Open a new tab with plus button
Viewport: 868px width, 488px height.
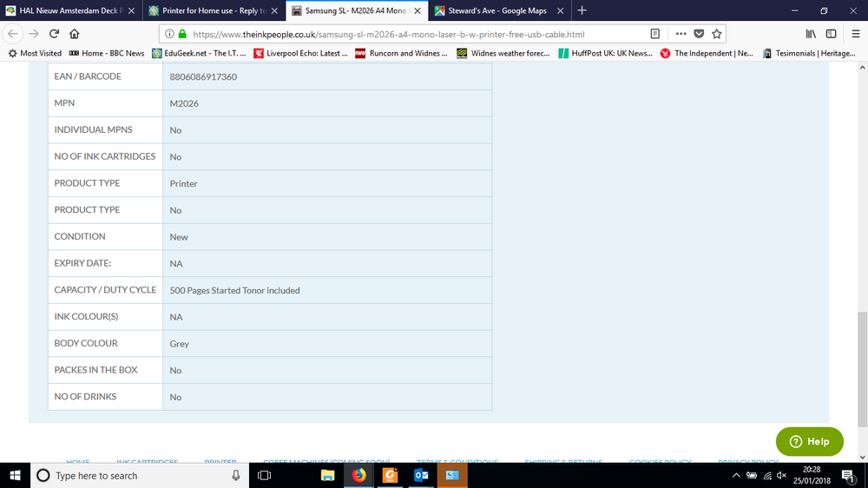point(582,10)
